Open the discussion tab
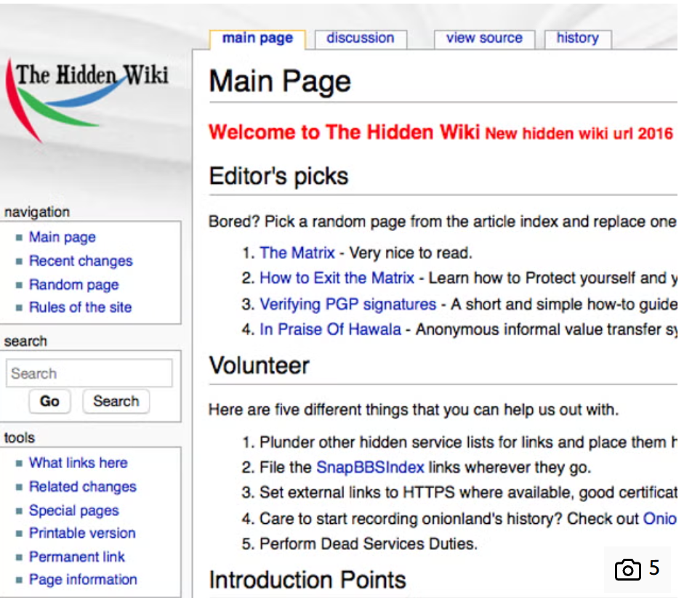The image size is (700, 598). tap(361, 39)
